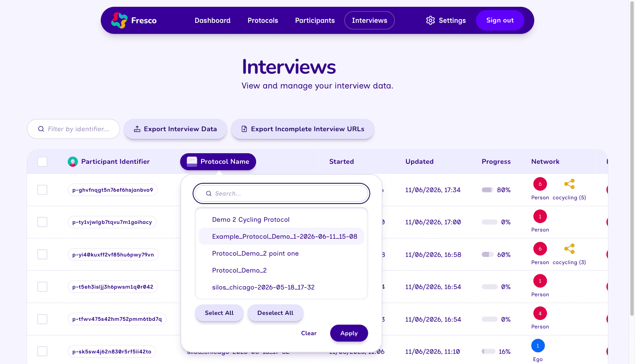635x364 pixels.
Task: Check the row p-t5eh3isljj3h6pwsm1q0r042
Action: [x=42, y=287]
